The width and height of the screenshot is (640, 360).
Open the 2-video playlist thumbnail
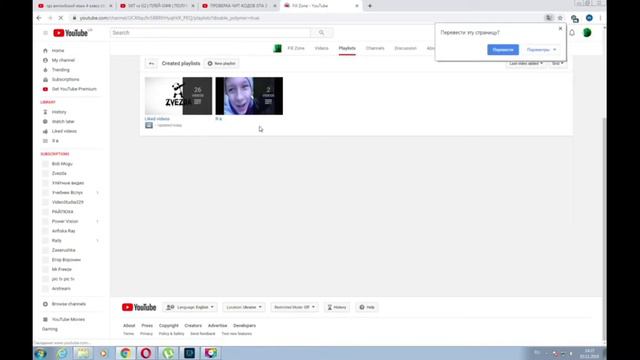point(249,96)
